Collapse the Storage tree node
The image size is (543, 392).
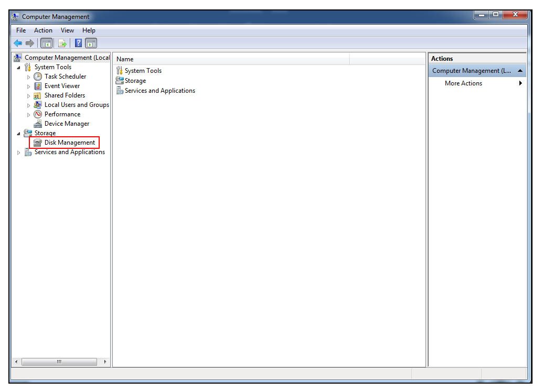tap(18, 134)
